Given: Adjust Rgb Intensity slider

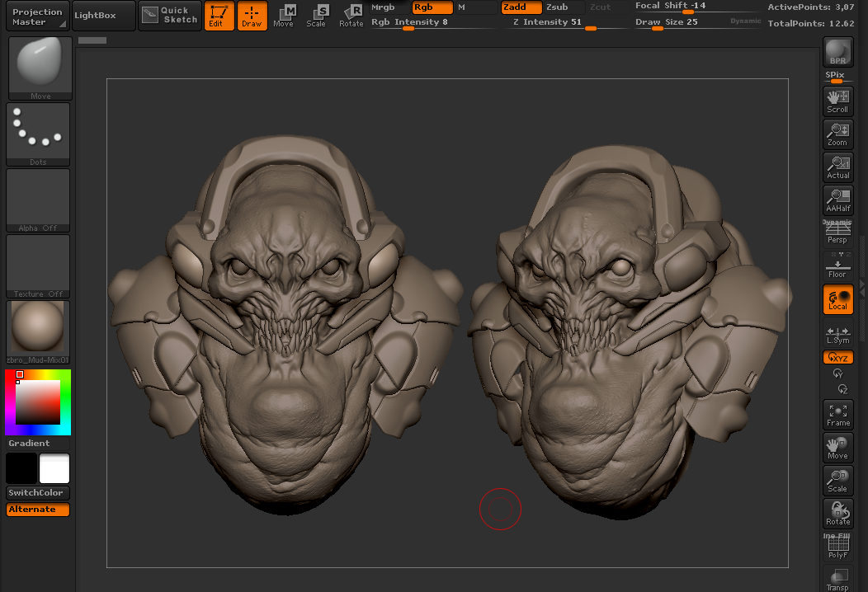Looking at the screenshot, I should (x=433, y=23).
